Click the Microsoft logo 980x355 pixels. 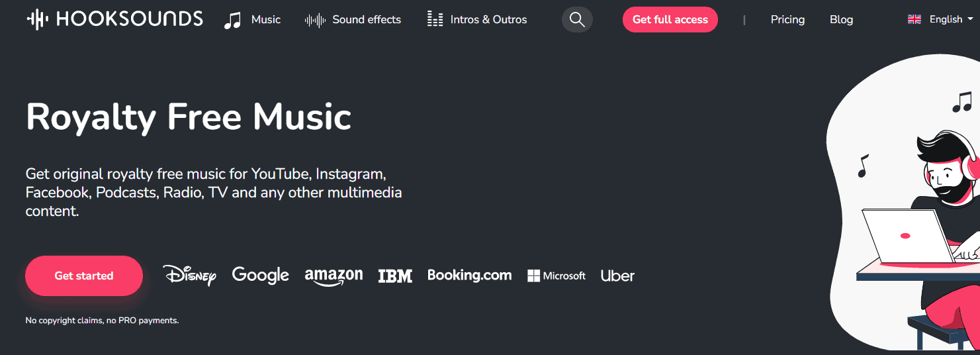(557, 276)
